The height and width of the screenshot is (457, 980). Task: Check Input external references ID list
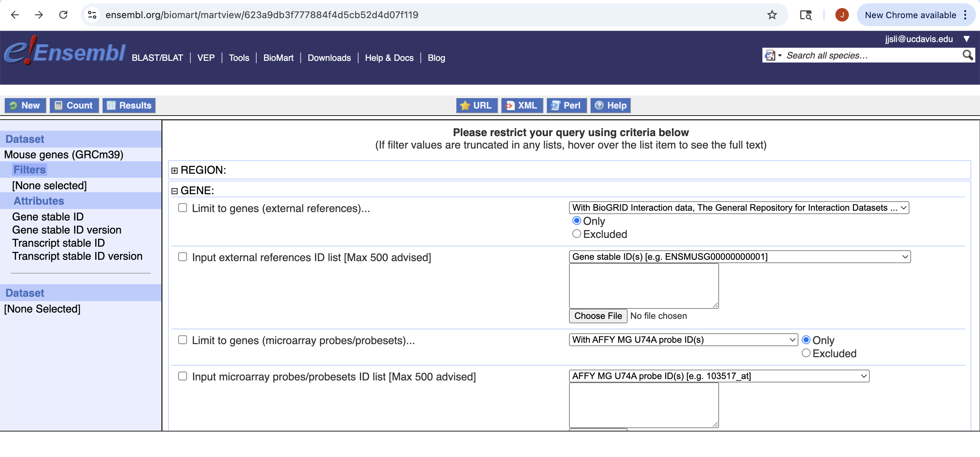coord(183,257)
